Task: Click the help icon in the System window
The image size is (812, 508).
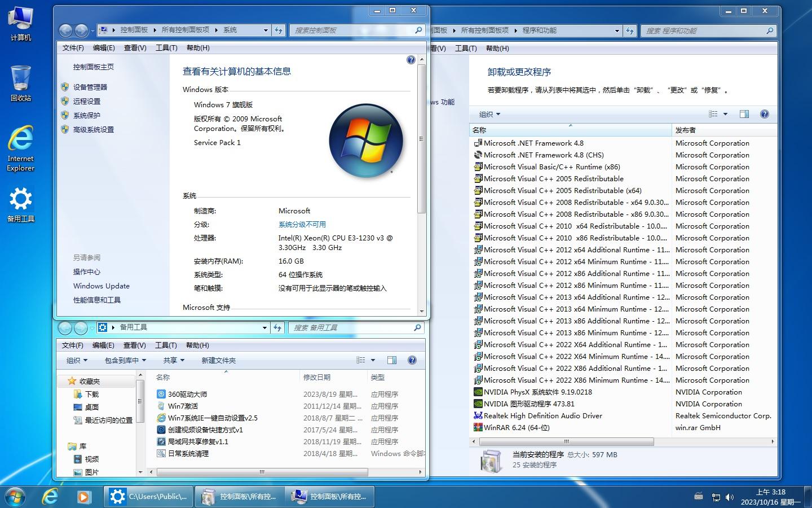Action: (x=411, y=60)
